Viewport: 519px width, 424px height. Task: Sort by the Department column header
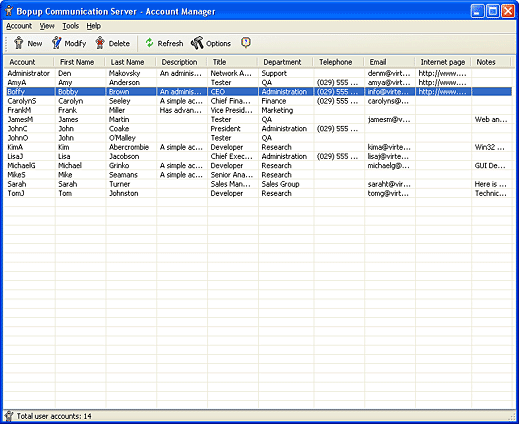point(285,62)
